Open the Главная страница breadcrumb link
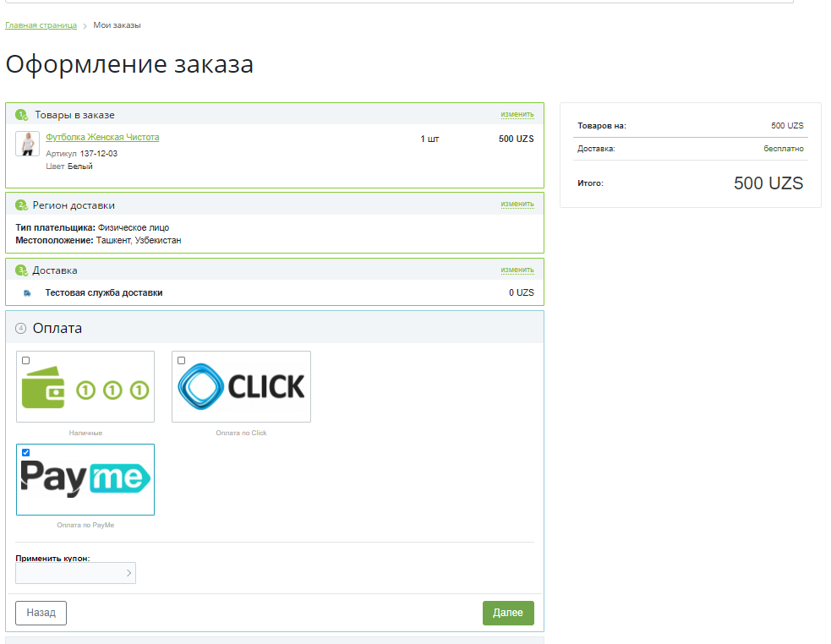The height and width of the screenshot is (644, 831). click(41, 25)
